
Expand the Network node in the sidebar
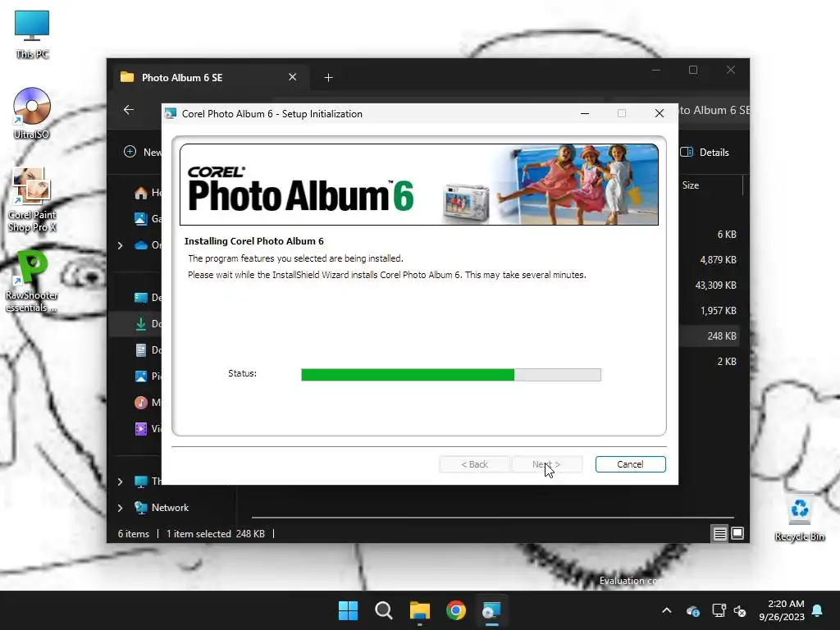click(x=120, y=508)
